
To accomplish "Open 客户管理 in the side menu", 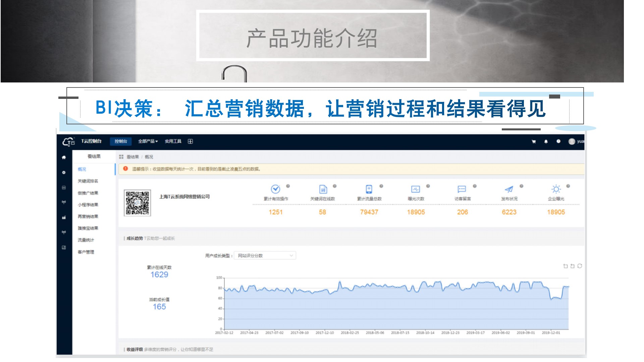I will click(x=86, y=252).
